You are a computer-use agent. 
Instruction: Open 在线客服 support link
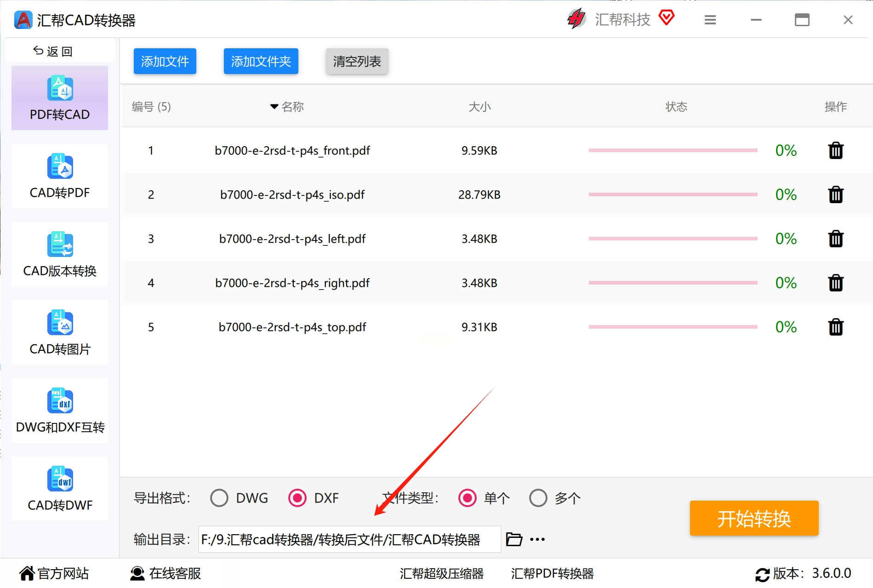165,574
